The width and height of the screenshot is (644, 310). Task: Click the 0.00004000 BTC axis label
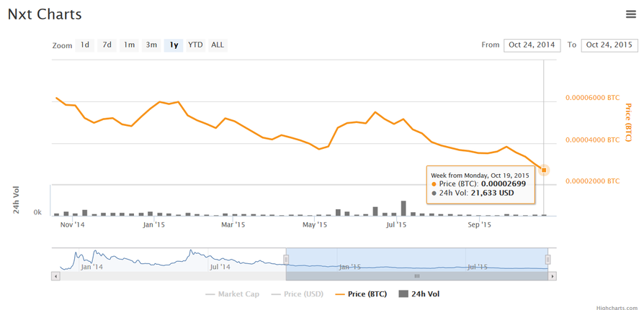coord(592,140)
